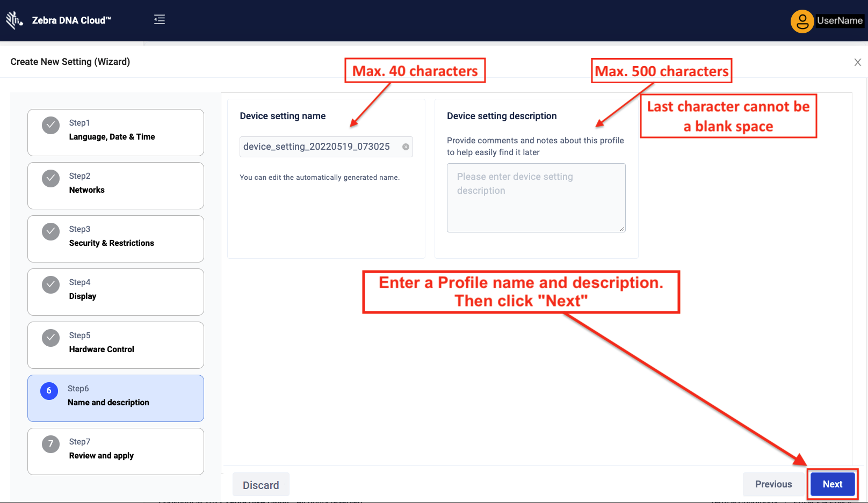868x503 pixels.
Task: Go back with the Previous button
Action: point(773,484)
